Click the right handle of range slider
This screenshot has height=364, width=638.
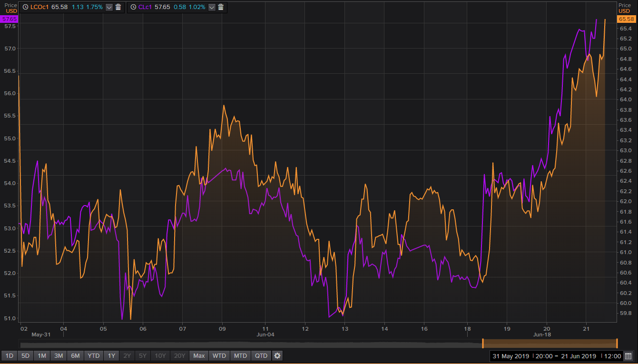[617, 343]
